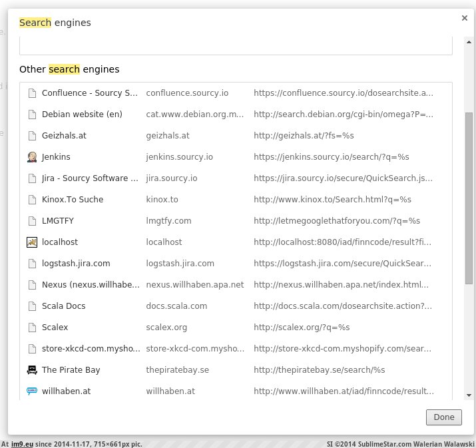
Task: Click the Scala Docs page icon
Action: click(32, 306)
